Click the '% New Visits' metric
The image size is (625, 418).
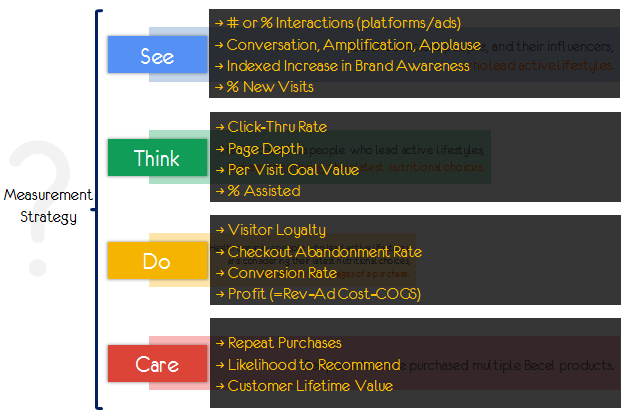tap(264, 88)
